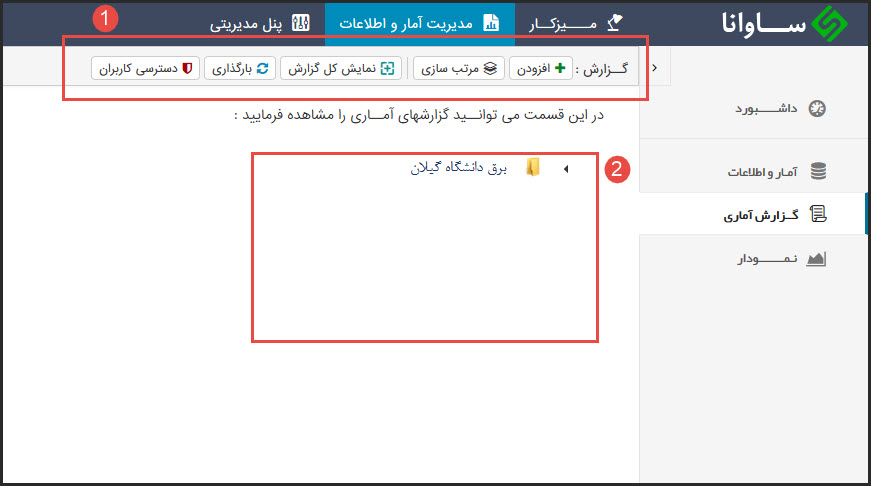The width and height of the screenshot is (871, 486).
Task: Click the دسترسی کاربران button
Action: pos(146,68)
